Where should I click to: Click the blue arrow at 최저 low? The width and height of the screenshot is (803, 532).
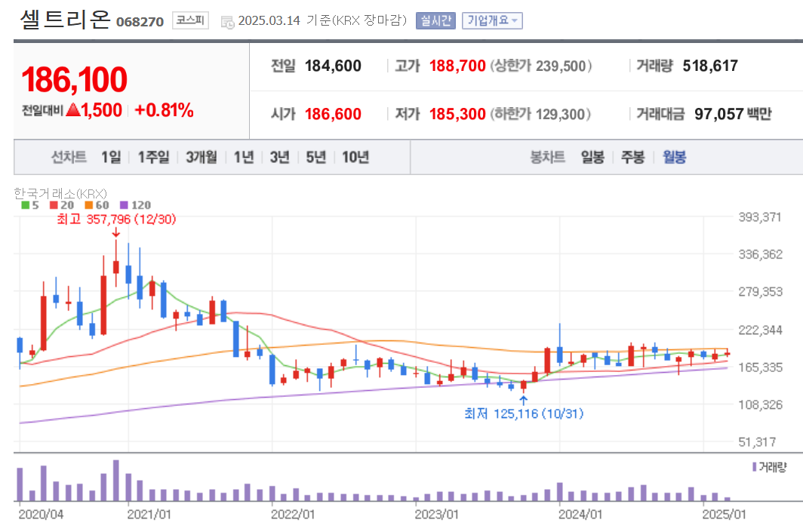tap(524, 401)
